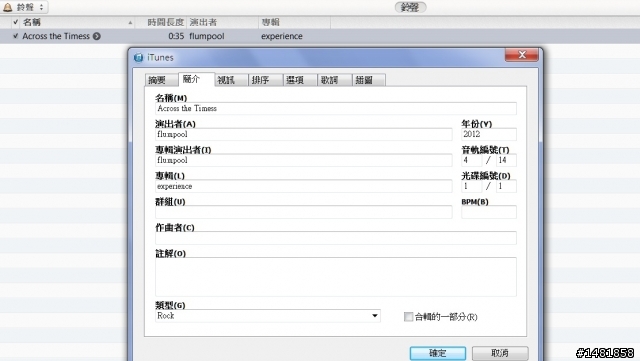Click the 年份(Y) year field showing 2012

coord(489,134)
